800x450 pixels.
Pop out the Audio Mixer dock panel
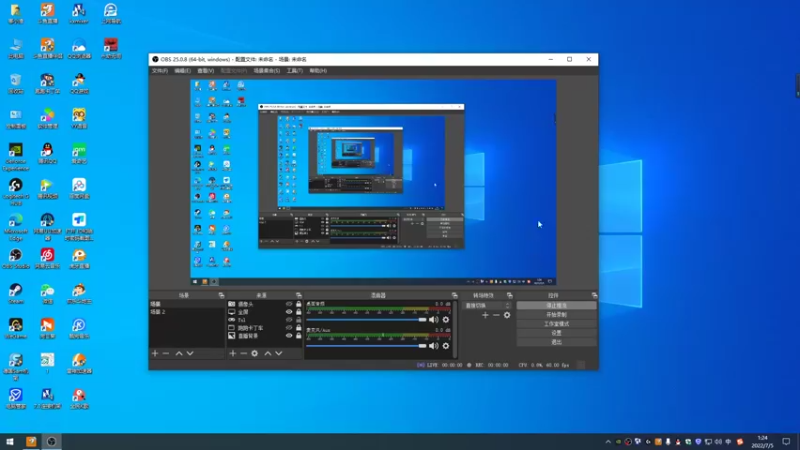click(x=454, y=295)
